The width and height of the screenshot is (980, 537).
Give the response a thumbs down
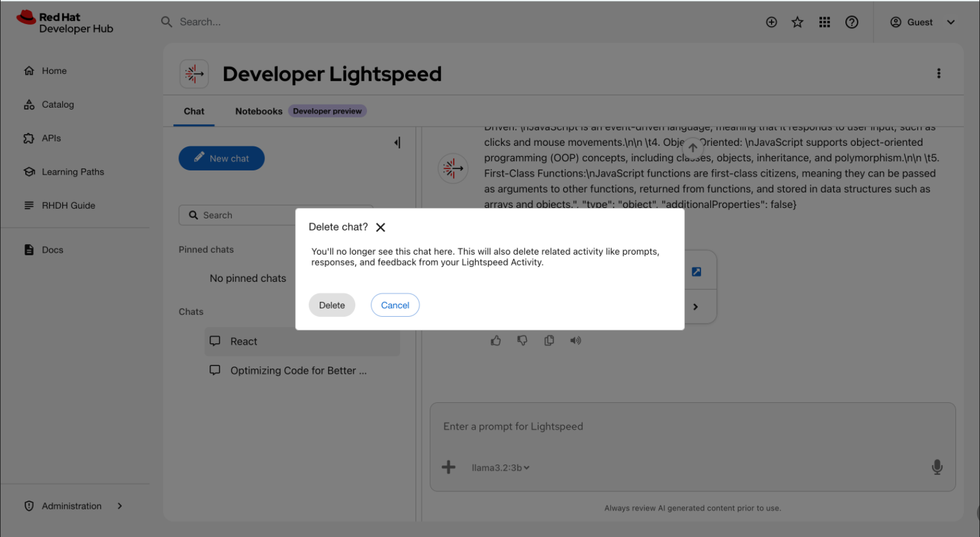pos(522,341)
